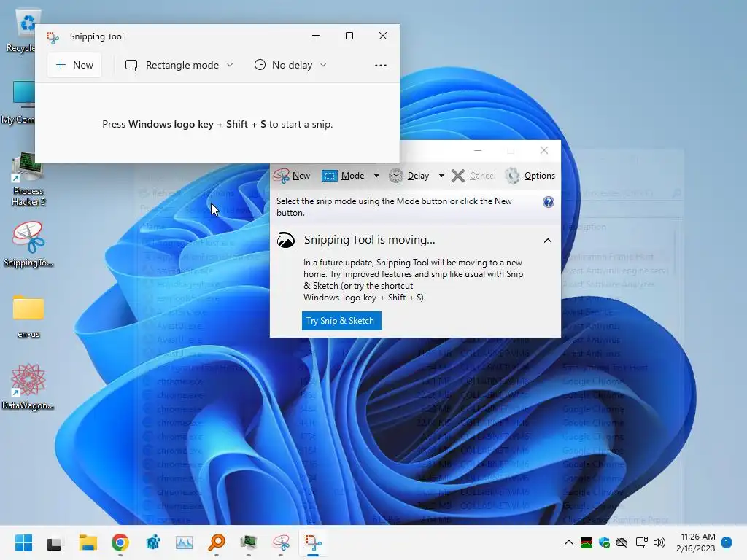Collapse the Snipping Tool is moving section
This screenshot has height=560, width=747.
tap(548, 241)
